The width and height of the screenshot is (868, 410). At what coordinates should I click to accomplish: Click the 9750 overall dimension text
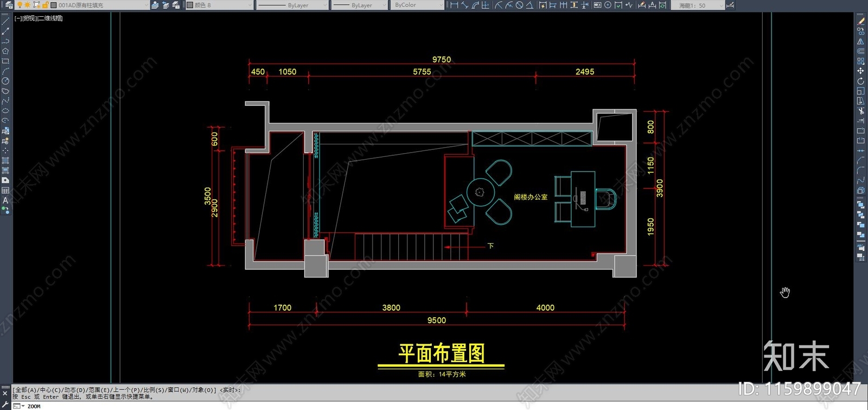pos(442,59)
